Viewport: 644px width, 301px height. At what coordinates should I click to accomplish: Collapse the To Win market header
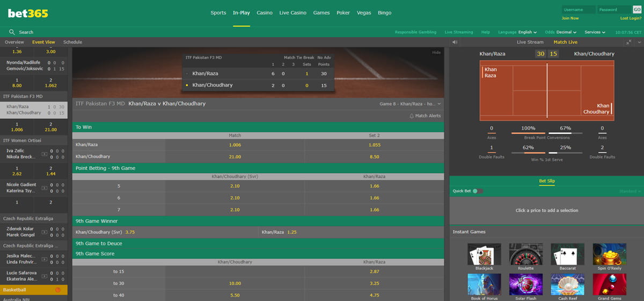258,127
